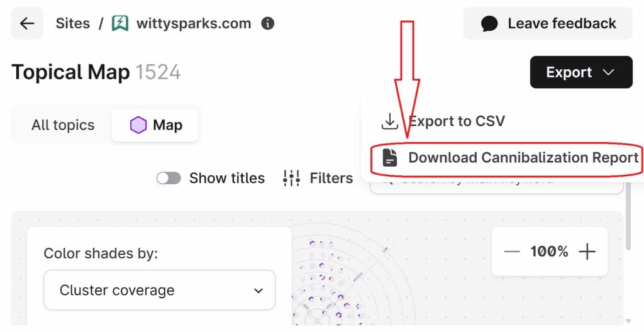
Task: Click the Leave feedback button
Action: [x=548, y=24]
